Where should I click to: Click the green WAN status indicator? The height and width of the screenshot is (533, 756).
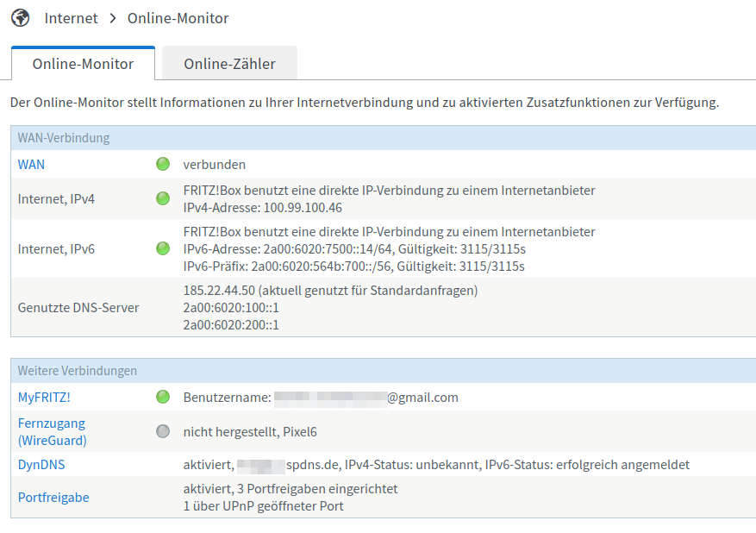coord(163,164)
